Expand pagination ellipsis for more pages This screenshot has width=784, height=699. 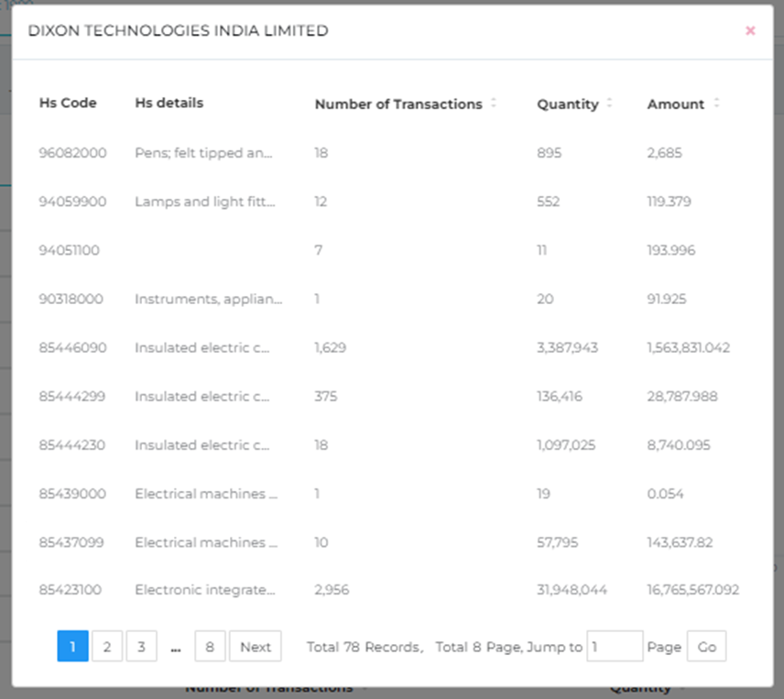point(176,647)
